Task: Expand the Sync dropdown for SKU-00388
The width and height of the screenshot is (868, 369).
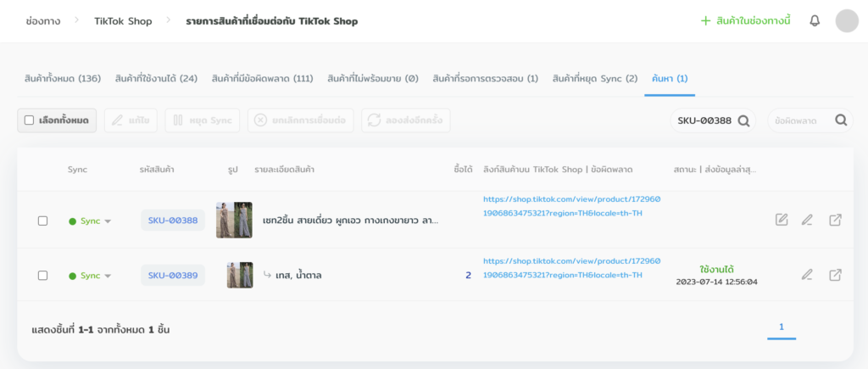Action: [x=107, y=221]
